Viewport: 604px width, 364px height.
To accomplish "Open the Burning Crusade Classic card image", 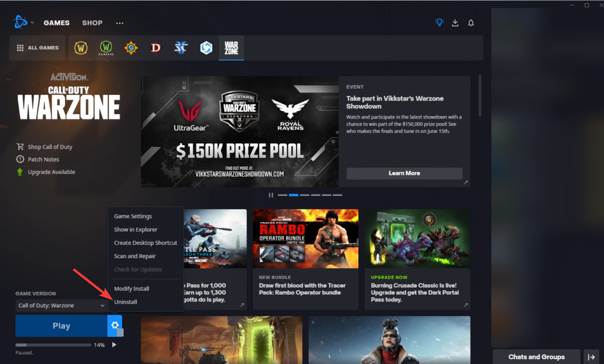I will tap(417, 239).
